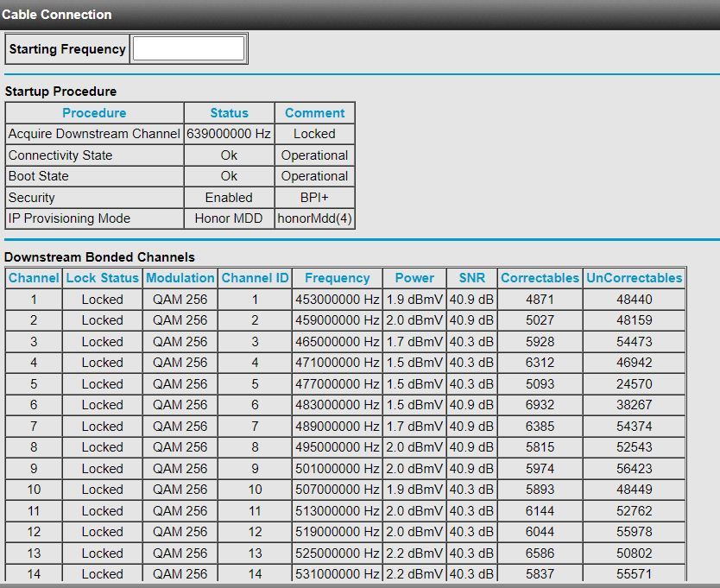This screenshot has width=720, height=588.
Task: Click the Connectivity State row label
Action: (60, 155)
